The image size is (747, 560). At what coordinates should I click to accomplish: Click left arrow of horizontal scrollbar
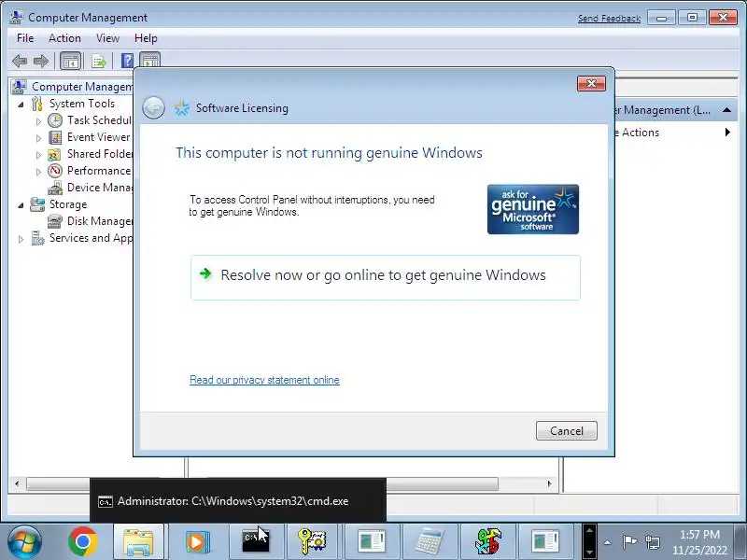click(x=17, y=483)
